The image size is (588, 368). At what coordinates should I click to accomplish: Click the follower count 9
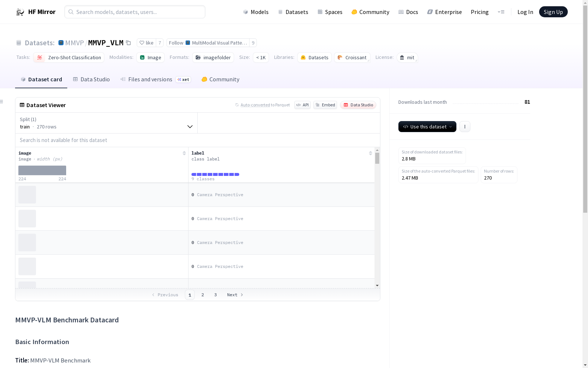click(x=253, y=43)
